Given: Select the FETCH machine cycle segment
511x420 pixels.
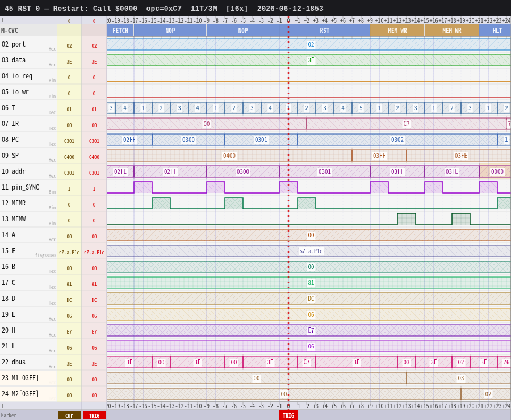Looking at the screenshot, I should click(120, 31).
